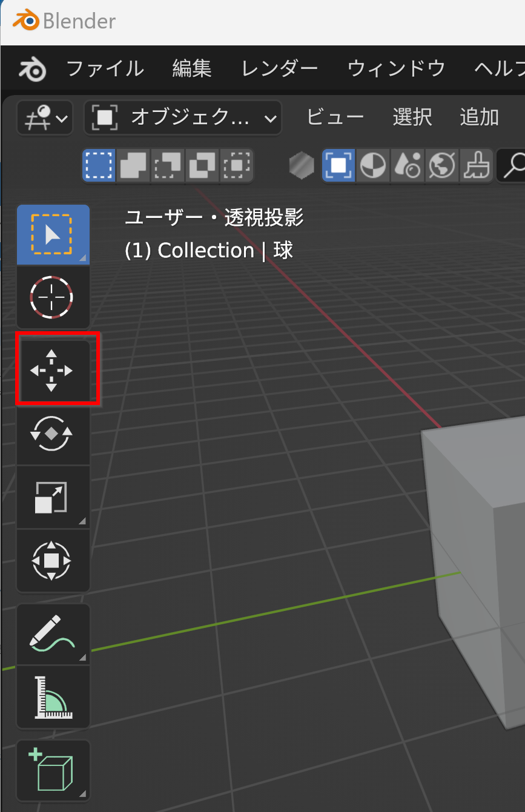Select the 3D Cursor tool
Screen dimensions: 525x812
pos(52,297)
